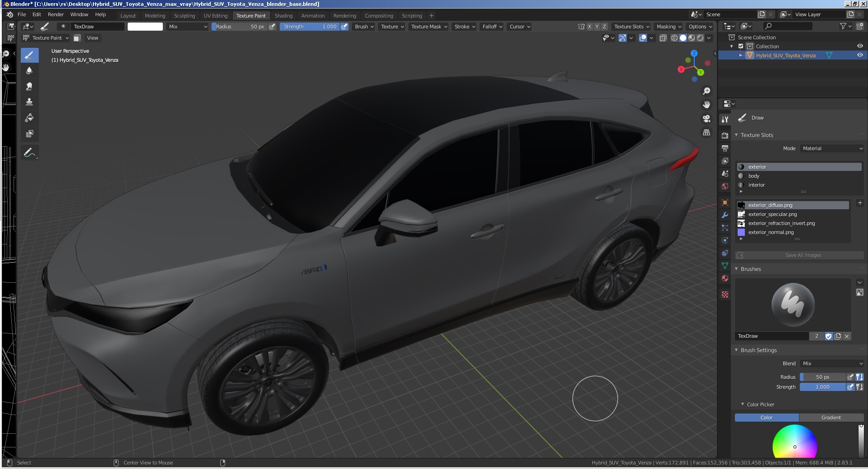The image size is (868, 469).
Task: Open the Particles properties tab
Action: coord(725,228)
